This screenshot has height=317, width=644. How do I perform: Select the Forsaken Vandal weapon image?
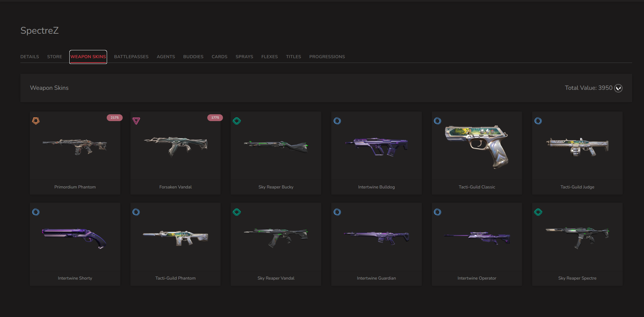point(176,146)
